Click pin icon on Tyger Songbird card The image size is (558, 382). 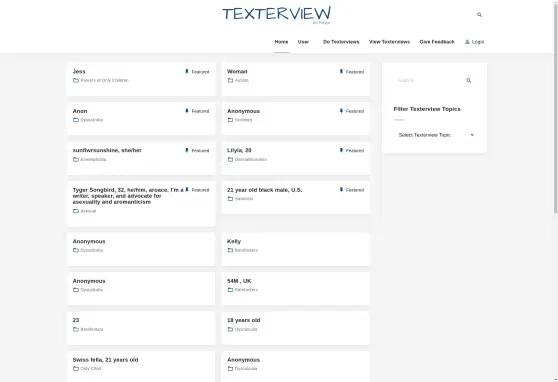187,190
